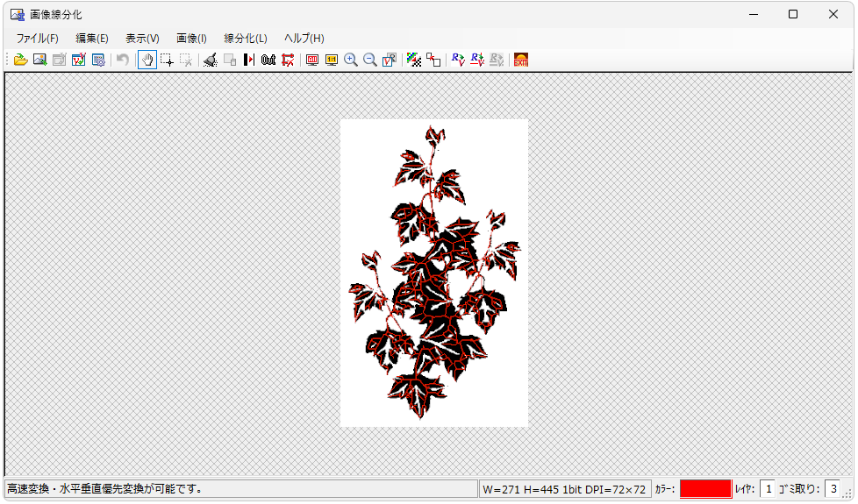Click the EXIT icon in toolbar
The height and width of the screenshot is (504, 858).
point(521,60)
